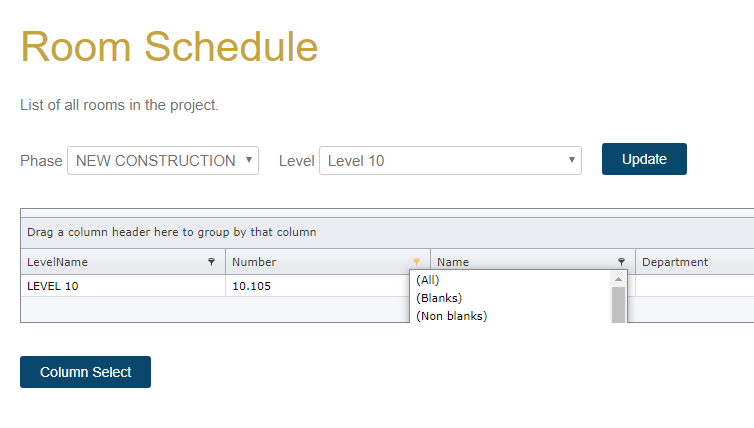The image size is (754, 428).
Task: Pick (Non blanks) filter option
Action: (451, 316)
